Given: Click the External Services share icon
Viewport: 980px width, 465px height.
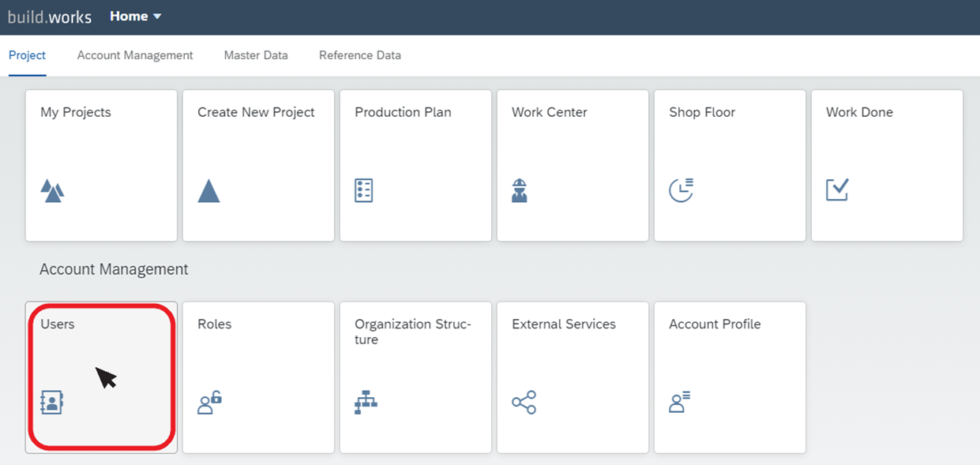Looking at the screenshot, I should 524,403.
